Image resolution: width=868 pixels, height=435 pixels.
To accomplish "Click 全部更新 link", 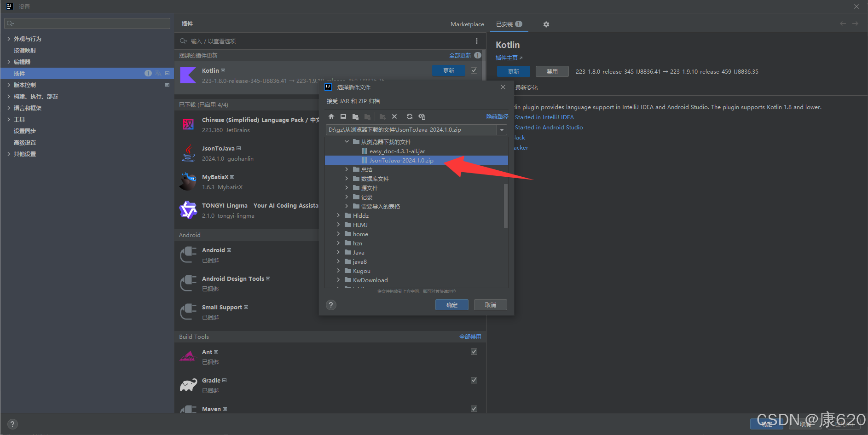I will [x=460, y=55].
